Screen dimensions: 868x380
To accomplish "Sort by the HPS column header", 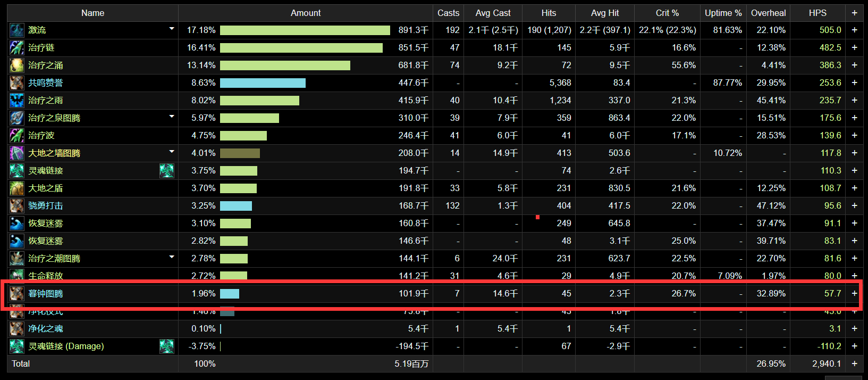I will pos(818,13).
